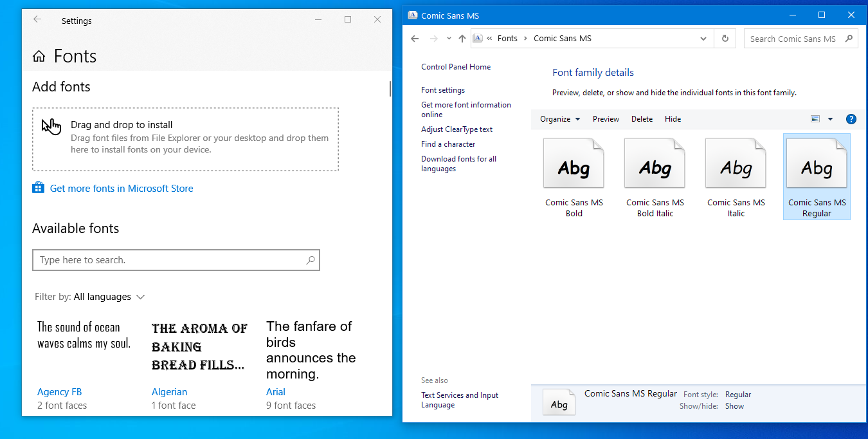Minimize the Settings window
The image size is (868, 439).
318,20
